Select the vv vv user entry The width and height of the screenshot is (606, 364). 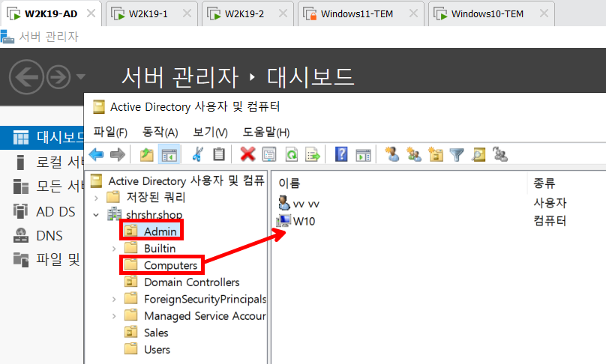[x=306, y=204]
